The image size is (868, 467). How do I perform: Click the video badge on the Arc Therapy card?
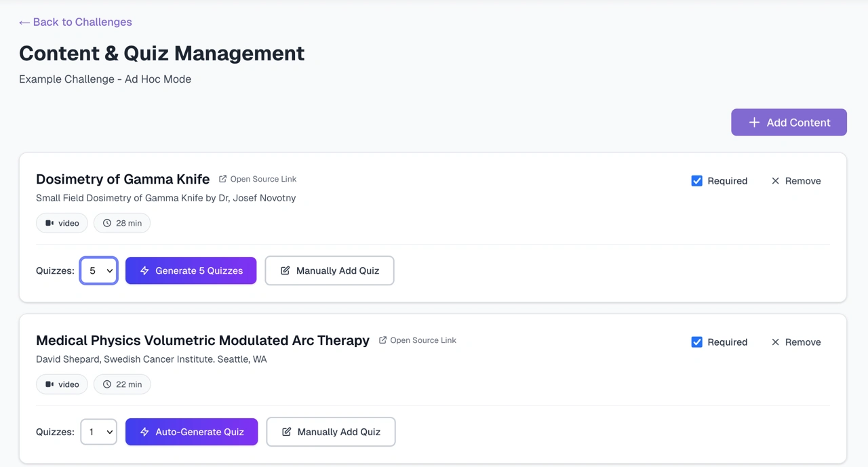click(x=62, y=384)
